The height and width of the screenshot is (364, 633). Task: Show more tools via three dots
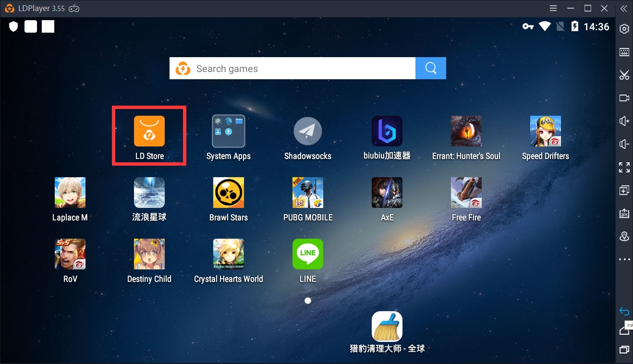tap(624, 259)
